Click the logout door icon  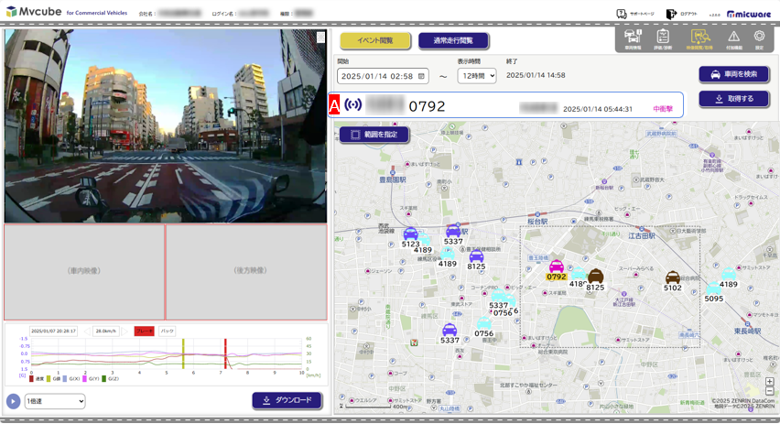pos(672,14)
